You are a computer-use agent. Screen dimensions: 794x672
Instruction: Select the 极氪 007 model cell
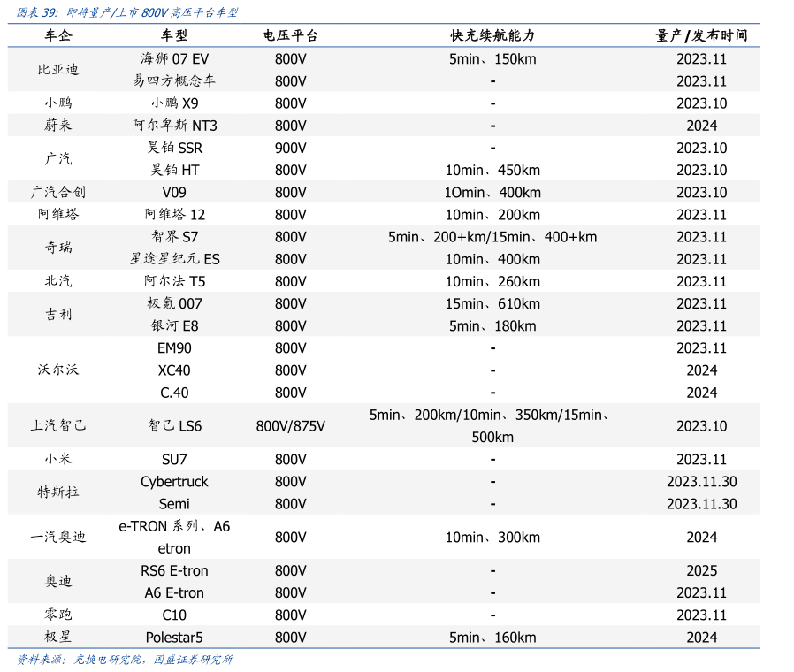pos(174,303)
